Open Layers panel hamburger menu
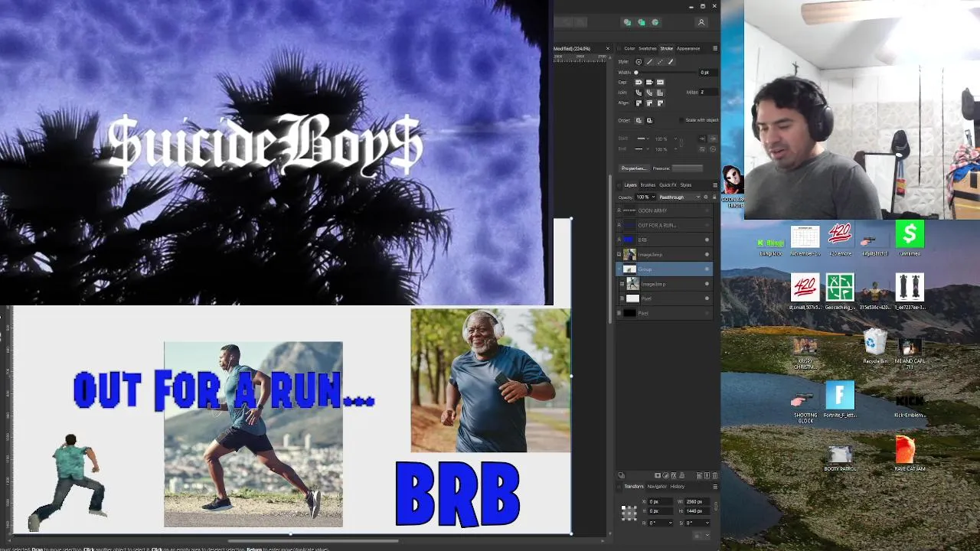This screenshot has width=980, height=551. coord(715,184)
